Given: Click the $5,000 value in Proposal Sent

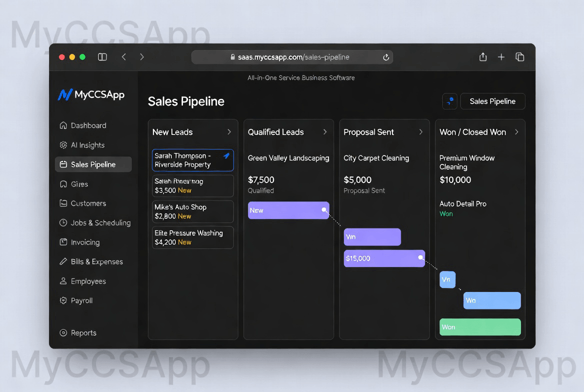Looking at the screenshot, I should pyautogui.click(x=357, y=180).
